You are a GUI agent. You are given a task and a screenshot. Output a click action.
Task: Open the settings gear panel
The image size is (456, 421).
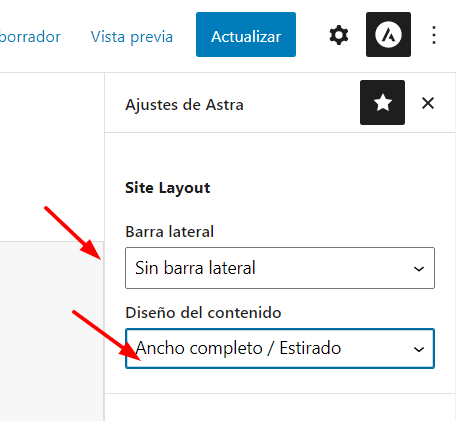[339, 35]
